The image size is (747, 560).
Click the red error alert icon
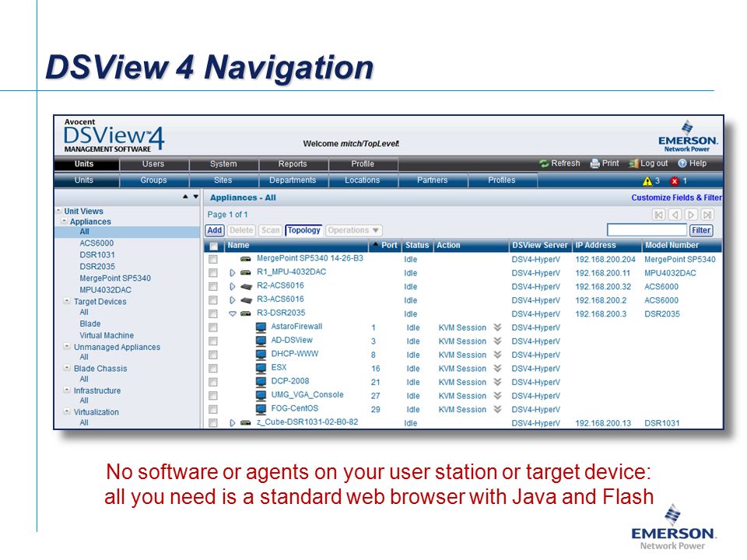click(674, 181)
